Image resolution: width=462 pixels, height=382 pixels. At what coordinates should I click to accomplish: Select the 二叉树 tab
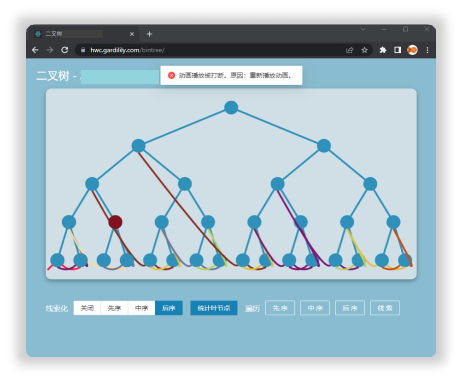click(x=83, y=34)
